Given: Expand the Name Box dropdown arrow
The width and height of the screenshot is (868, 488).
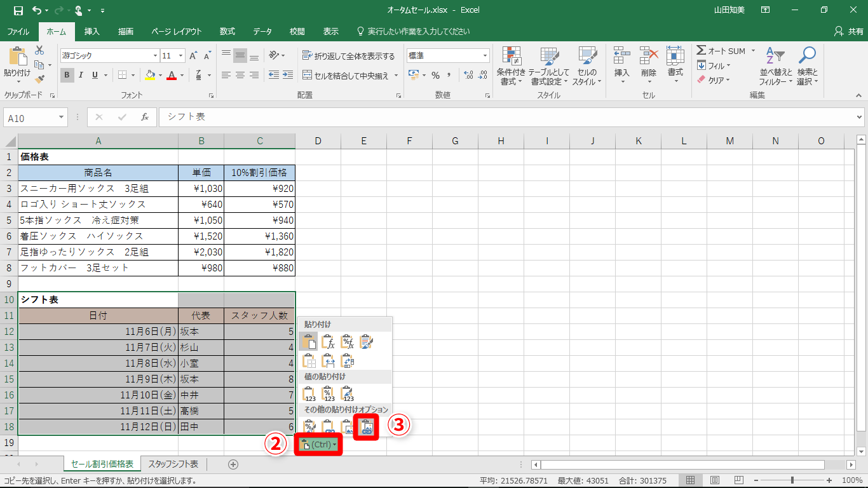Looking at the screenshot, I should tap(61, 118).
